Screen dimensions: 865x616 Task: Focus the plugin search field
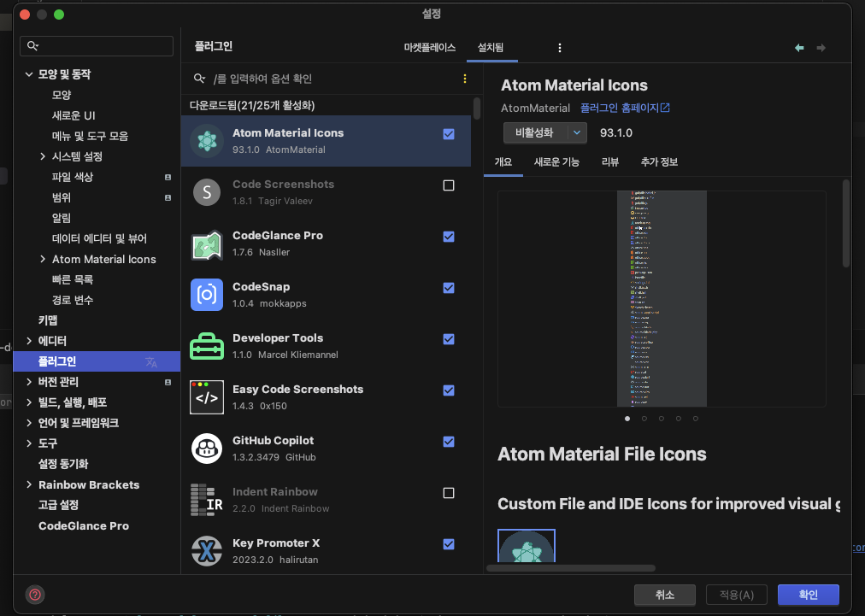326,79
